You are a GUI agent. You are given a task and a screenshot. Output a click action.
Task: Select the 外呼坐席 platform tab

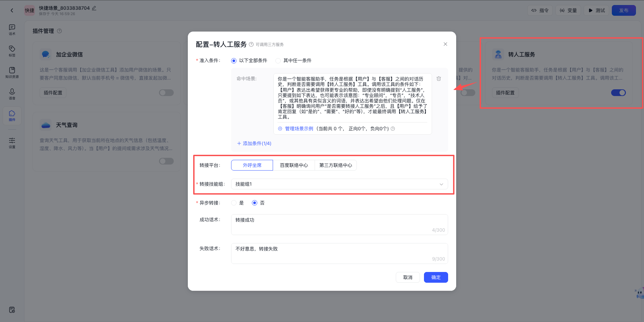click(252, 165)
